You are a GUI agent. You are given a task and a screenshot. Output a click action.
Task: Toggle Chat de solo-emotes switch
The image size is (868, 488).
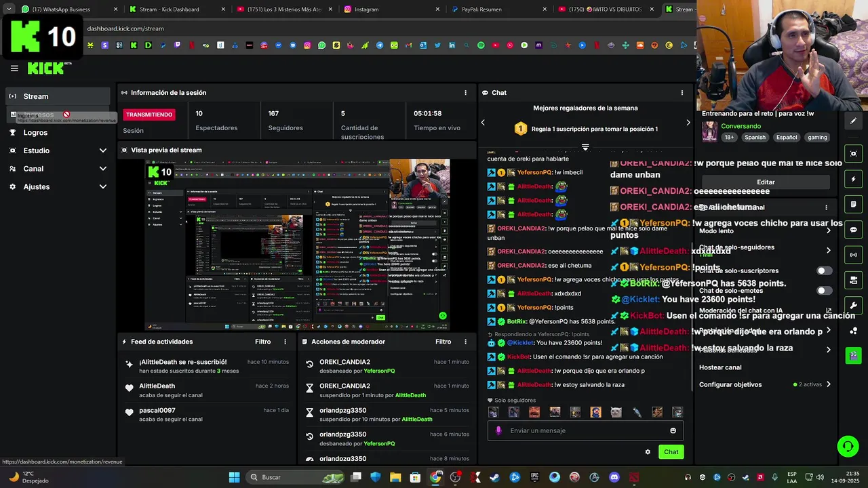pyautogui.click(x=824, y=291)
